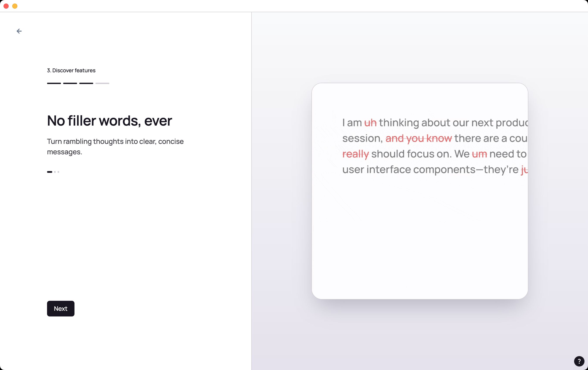Viewport: 588px width, 370px height.
Task: Click the Next button to proceed
Action: pos(60,309)
